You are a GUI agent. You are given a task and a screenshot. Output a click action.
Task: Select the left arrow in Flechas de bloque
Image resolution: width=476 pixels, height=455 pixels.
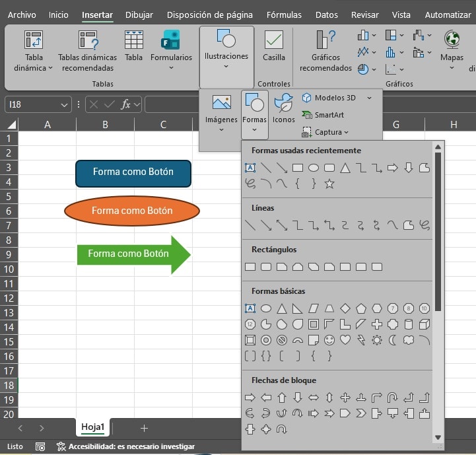click(x=266, y=398)
